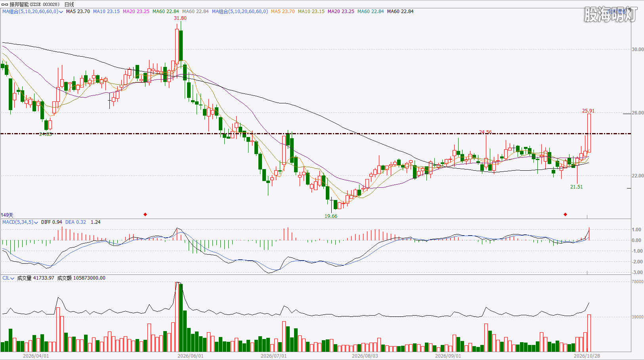Click the red diamond marker near 2026/10/28

pyautogui.click(x=565, y=214)
